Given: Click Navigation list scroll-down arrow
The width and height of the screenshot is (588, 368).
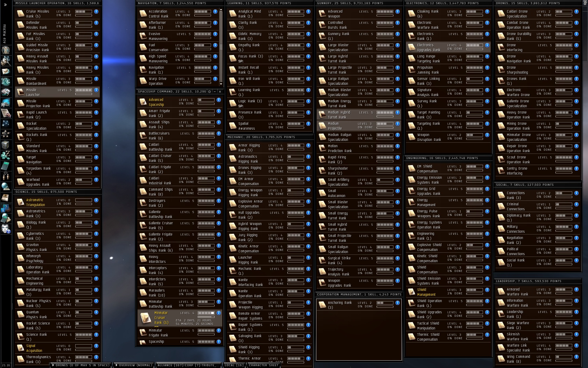Looking at the screenshot, I should [x=221, y=84].
